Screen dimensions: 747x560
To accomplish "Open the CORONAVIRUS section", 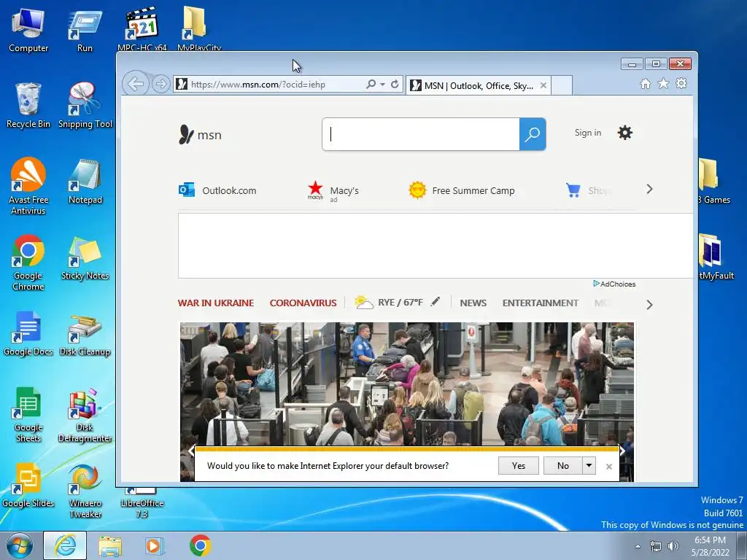I will coord(303,303).
